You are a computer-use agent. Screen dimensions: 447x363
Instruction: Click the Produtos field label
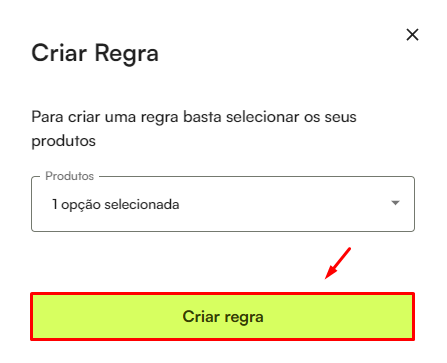[70, 176]
